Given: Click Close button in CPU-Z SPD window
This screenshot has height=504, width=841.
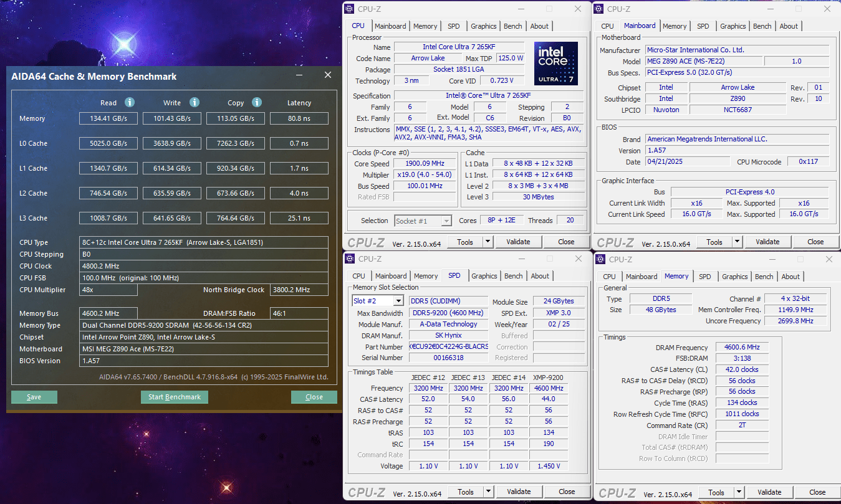Looking at the screenshot, I should point(567,492).
